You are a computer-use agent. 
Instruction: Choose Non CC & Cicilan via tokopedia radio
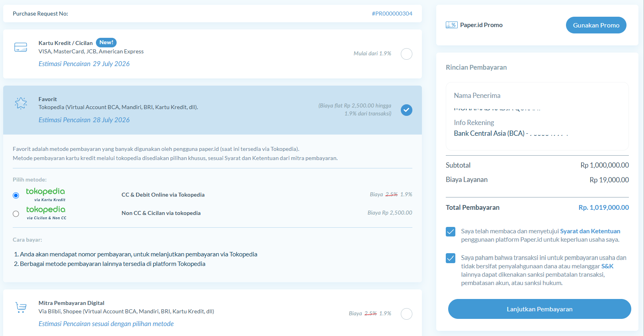(x=16, y=214)
